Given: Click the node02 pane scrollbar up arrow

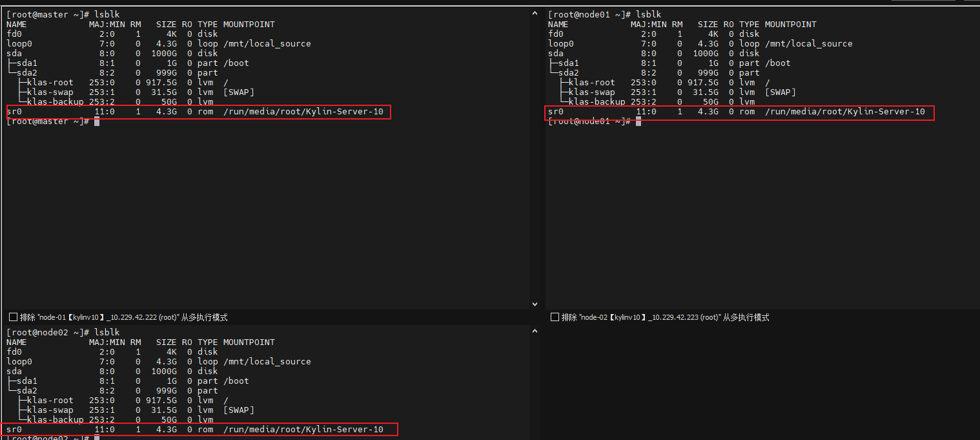Looking at the screenshot, I should pyautogui.click(x=535, y=331).
